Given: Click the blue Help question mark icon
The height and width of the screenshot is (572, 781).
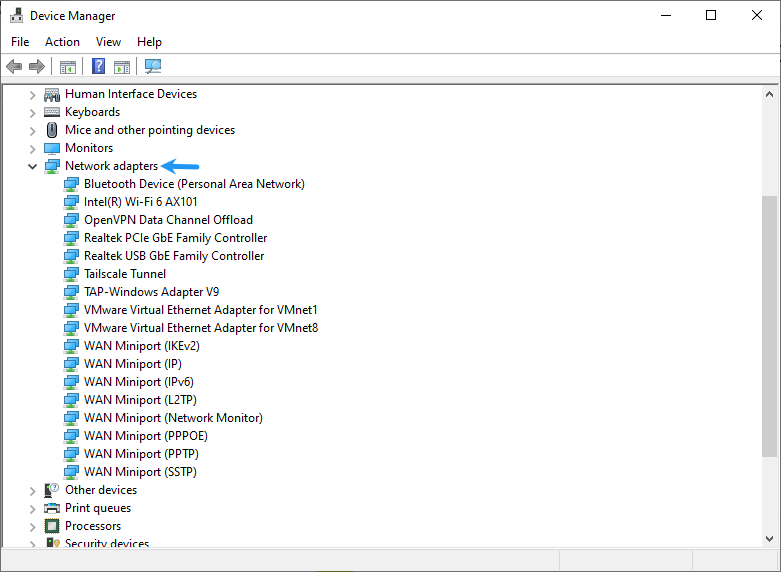Looking at the screenshot, I should pyautogui.click(x=98, y=67).
